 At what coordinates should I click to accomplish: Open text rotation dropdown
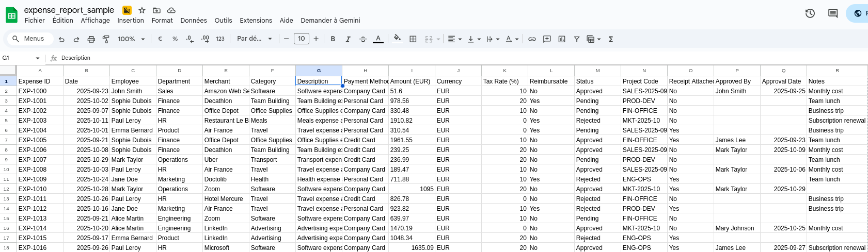pyautogui.click(x=512, y=39)
